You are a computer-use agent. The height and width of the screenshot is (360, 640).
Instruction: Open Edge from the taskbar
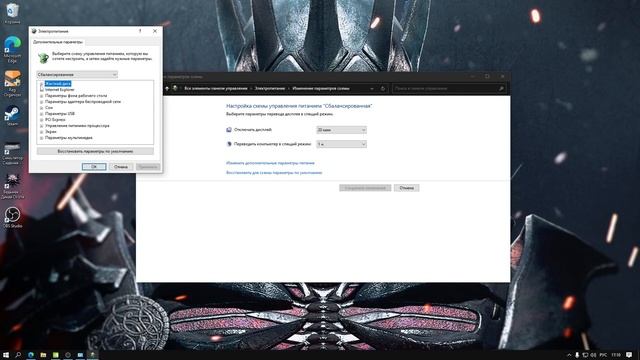31,355
